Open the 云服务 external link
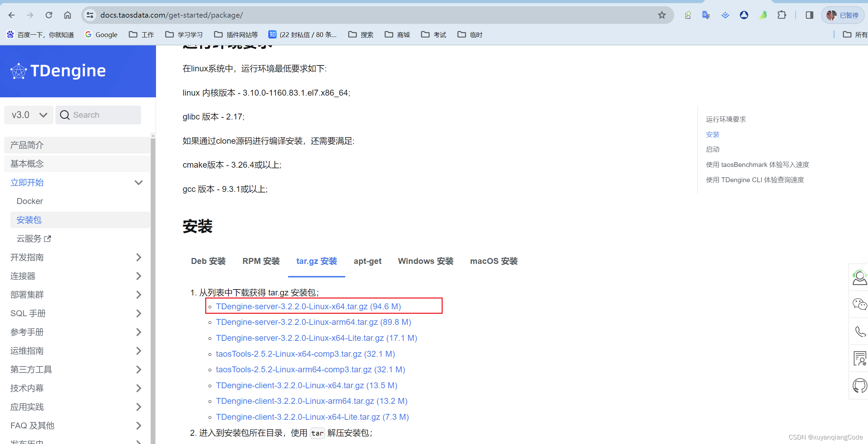The width and height of the screenshot is (868, 444). tap(34, 239)
